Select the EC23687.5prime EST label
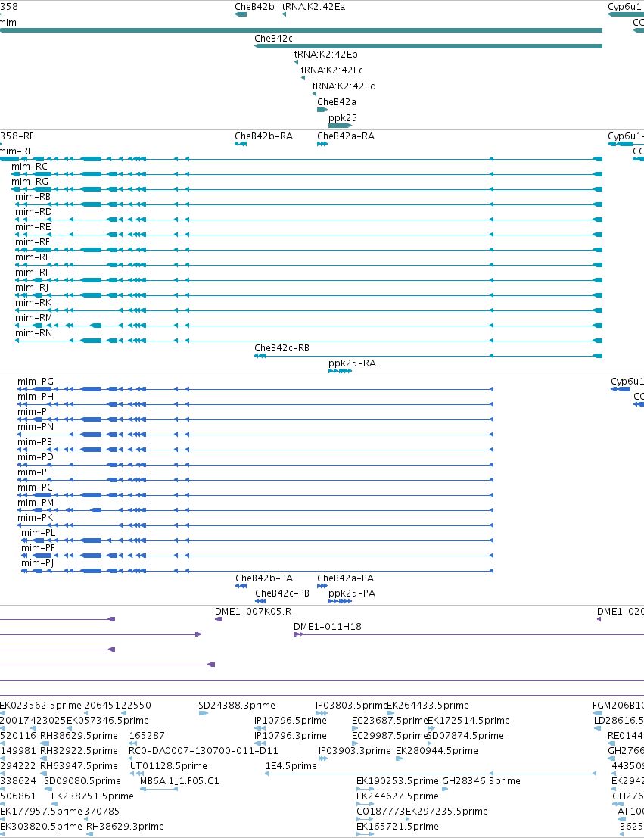The image size is (644, 838). pyautogui.click(x=390, y=721)
